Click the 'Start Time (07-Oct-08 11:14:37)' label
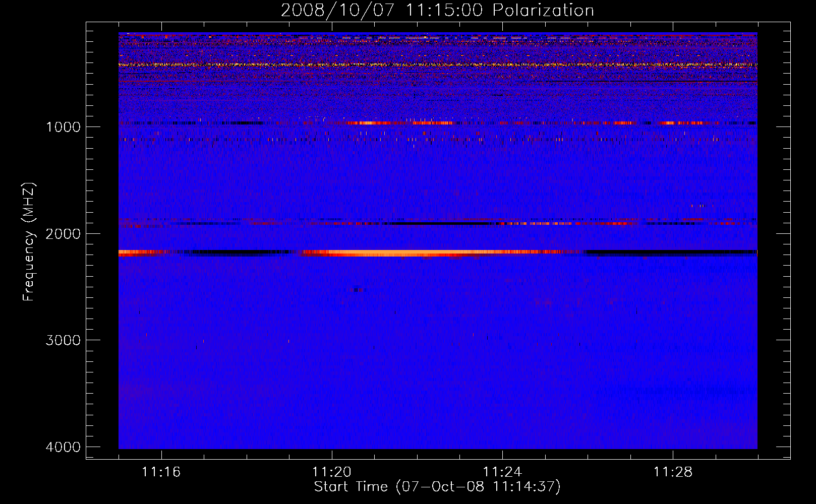Screen dimensions: 816x504 coord(437,487)
